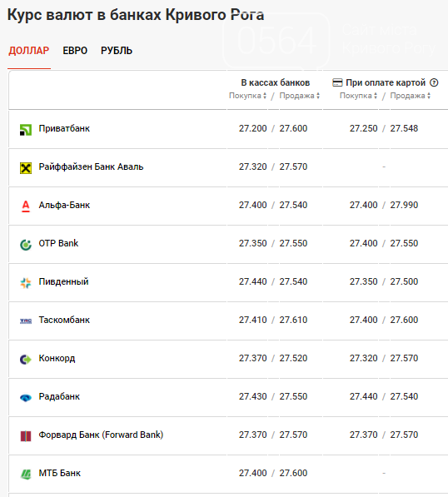448x497 pixels.
Task: Click the Форвард Банк (Forward Bank) name
Action: pos(101,435)
